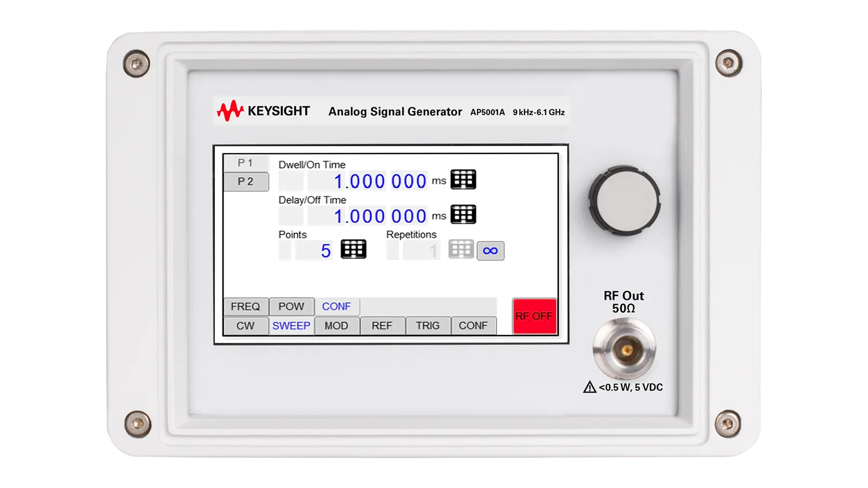Screen dimensions: 868x488
Task: Toggle infinite repetitions button
Action: coord(490,251)
